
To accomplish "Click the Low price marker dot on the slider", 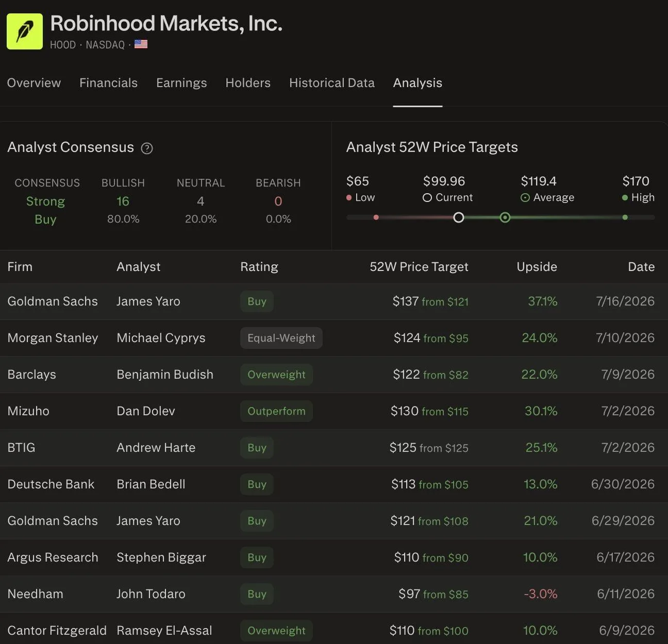I will [x=376, y=217].
